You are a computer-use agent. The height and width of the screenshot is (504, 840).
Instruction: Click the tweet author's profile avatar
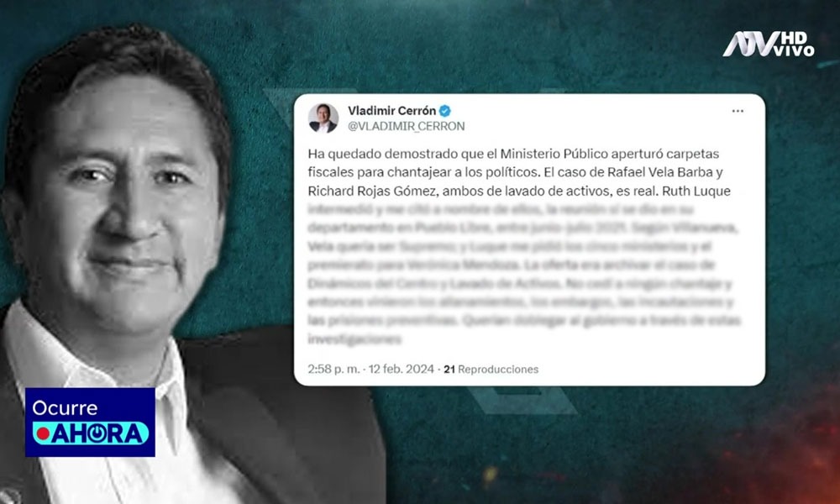pyautogui.click(x=323, y=118)
